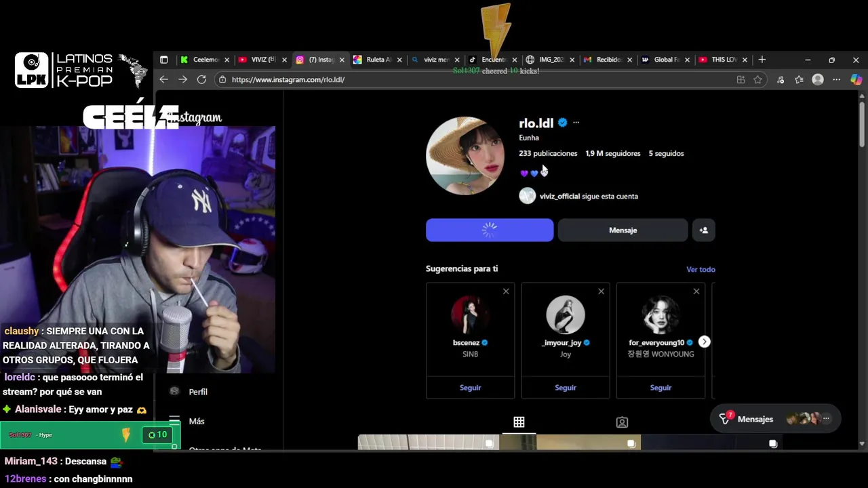Close the Instagram tab

pos(342,60)
